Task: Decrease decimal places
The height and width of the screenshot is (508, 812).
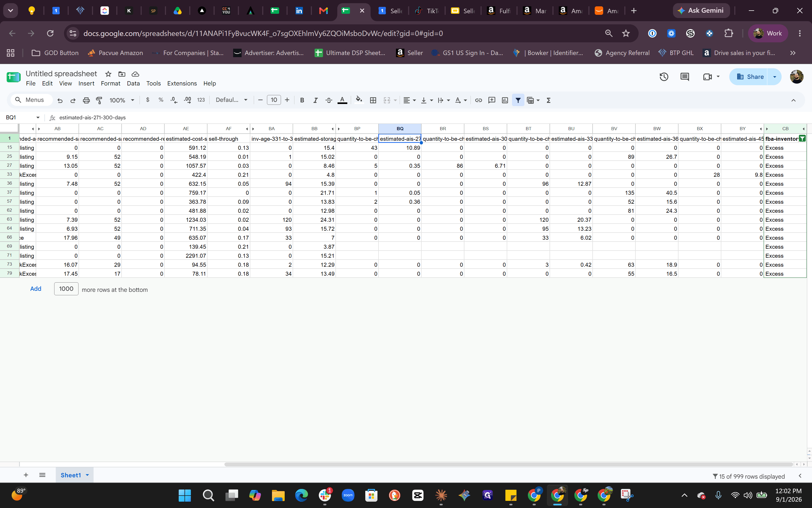Action: [174, 100]
